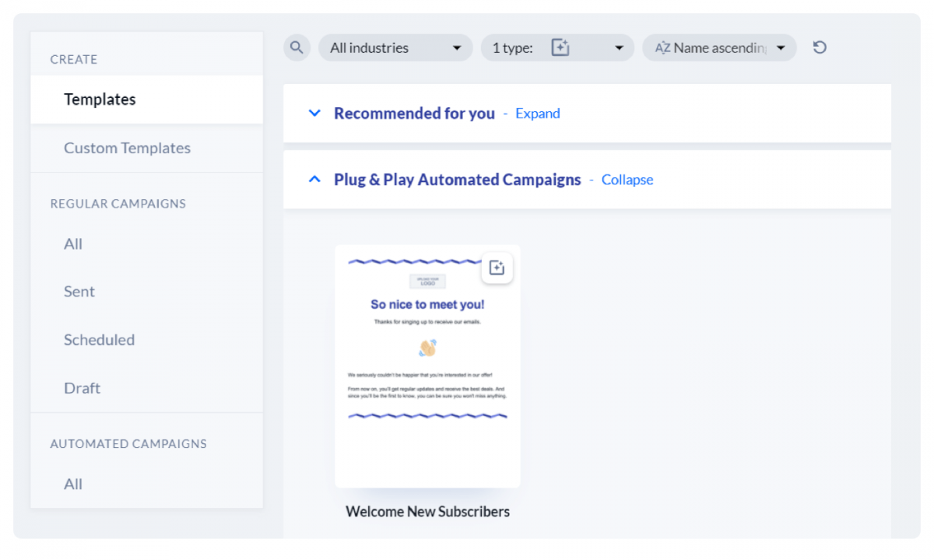Viewport: 934px width, 560px height.
Task: Go to Sent campaigns
Action: tap(79, 292)
